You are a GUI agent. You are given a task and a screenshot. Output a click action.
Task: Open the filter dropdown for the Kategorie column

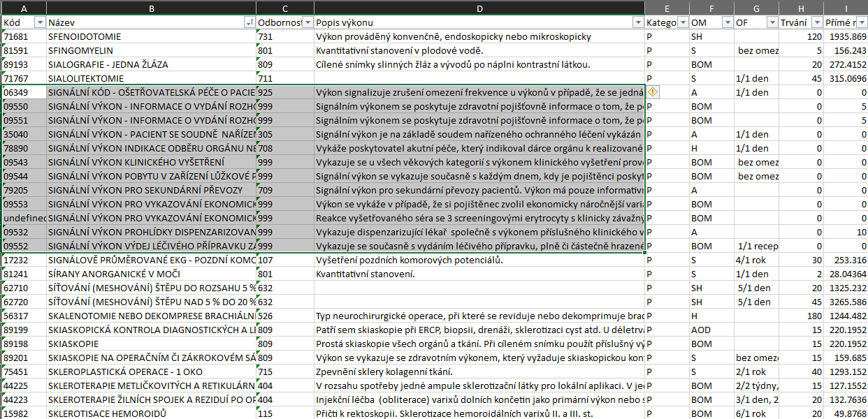click(x=682, y=22)
